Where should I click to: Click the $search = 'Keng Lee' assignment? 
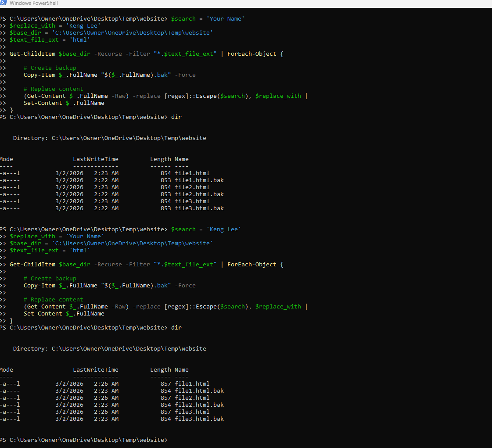(206, 229)
